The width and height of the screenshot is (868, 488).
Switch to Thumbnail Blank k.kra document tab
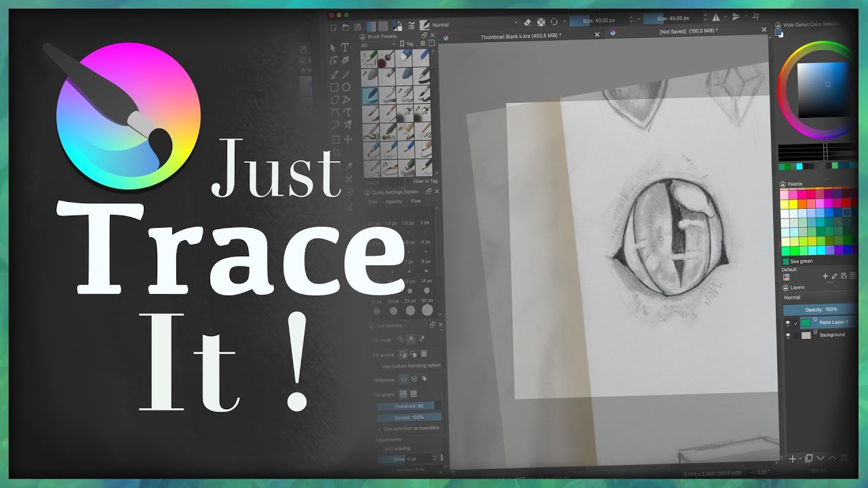click(521, 35)
